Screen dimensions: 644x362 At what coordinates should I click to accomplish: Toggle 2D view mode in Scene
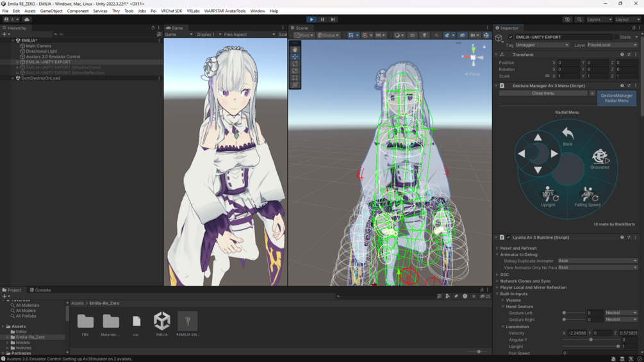pyautogui.click(x=413, y=35)
